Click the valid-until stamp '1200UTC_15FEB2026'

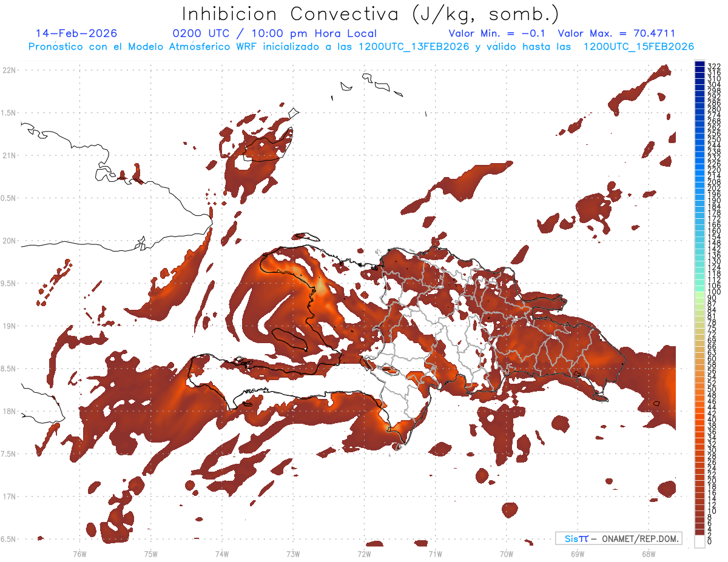point(638,47)
